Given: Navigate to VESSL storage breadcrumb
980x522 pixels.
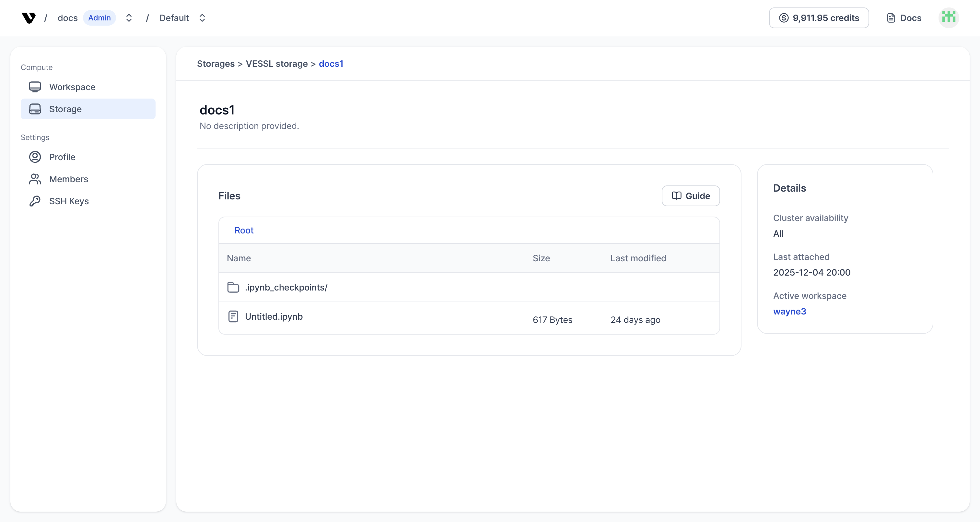Looking at the screenshot, I should click(x=276, y=64).
